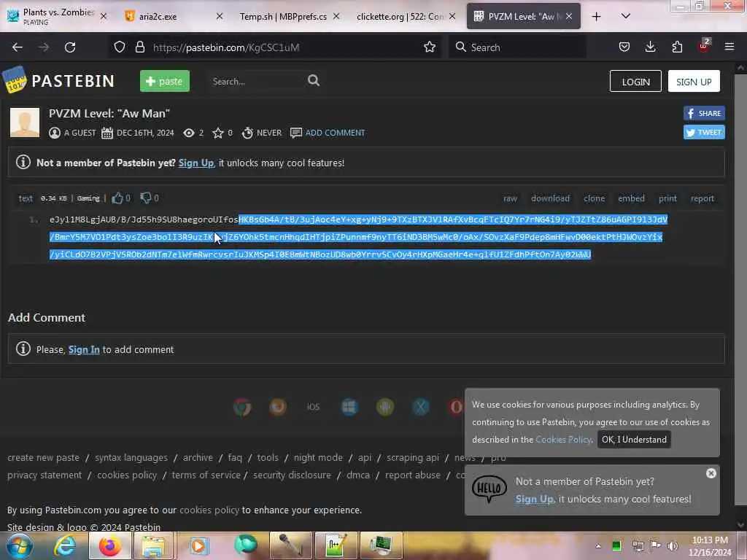Click the tracking protection shield icon
The width and height of the screenshot is (747, 560).
pyautogui.click(x=120, y=47)
